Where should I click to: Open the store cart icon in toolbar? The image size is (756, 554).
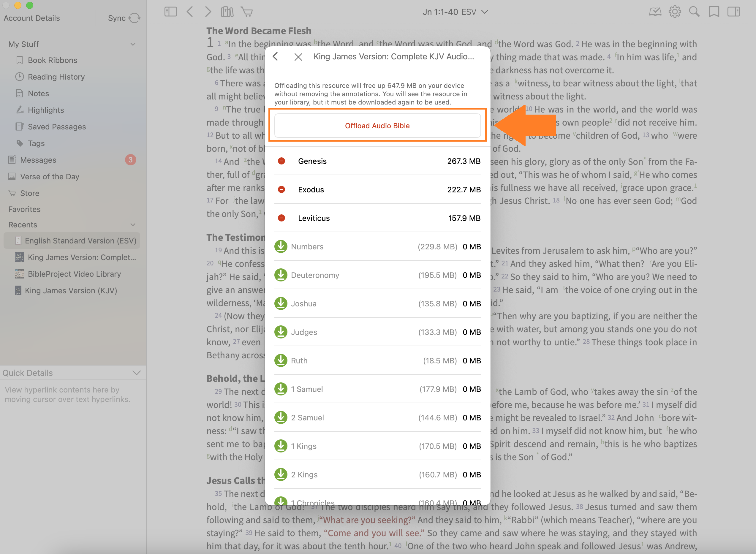(x=247, y=12)
